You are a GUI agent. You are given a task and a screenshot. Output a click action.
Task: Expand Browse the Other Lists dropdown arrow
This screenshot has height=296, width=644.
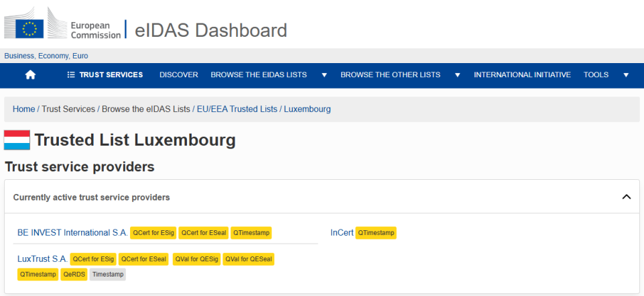tap(457, 75)
